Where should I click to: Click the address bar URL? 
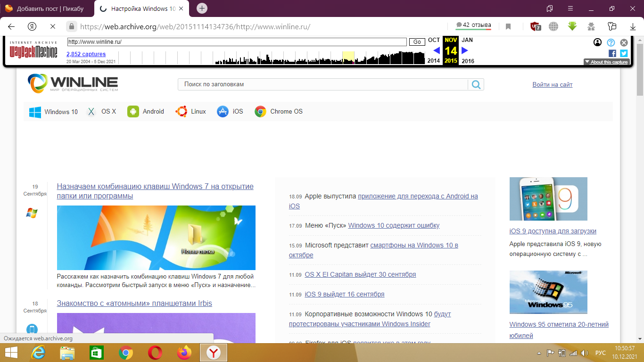tap(195, 26)
